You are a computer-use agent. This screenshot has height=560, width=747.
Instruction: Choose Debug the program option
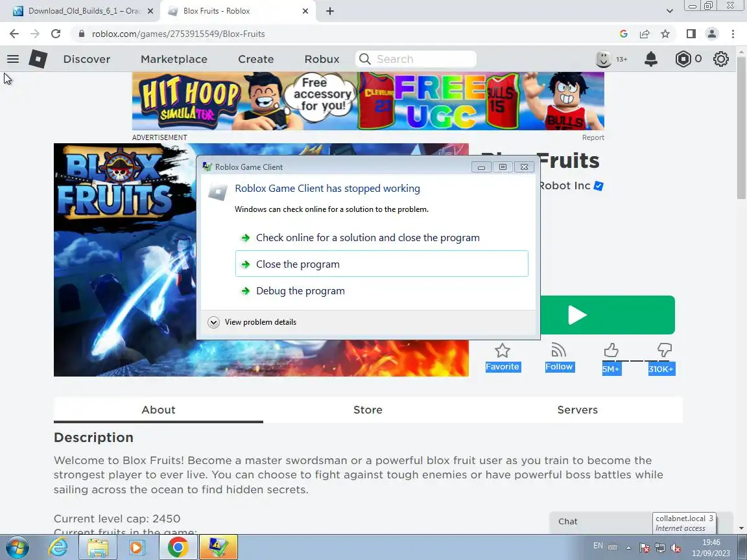381,290
